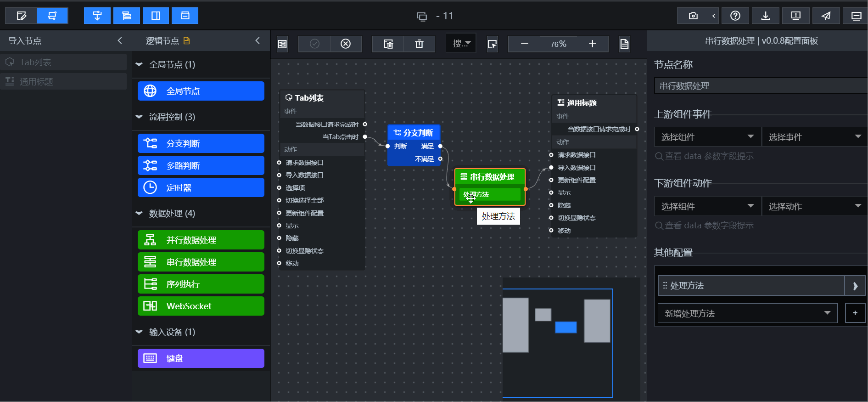Screen dimensions: 868x402
Task: Click the edit pencil icon in top toolbar
Action: point(21,16)
